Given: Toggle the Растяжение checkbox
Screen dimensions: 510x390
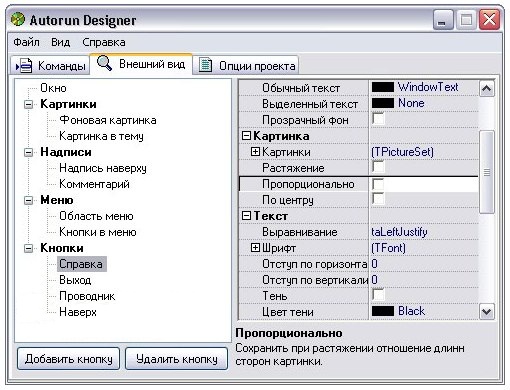Looking at the screenshot, I should click(378, 167).
